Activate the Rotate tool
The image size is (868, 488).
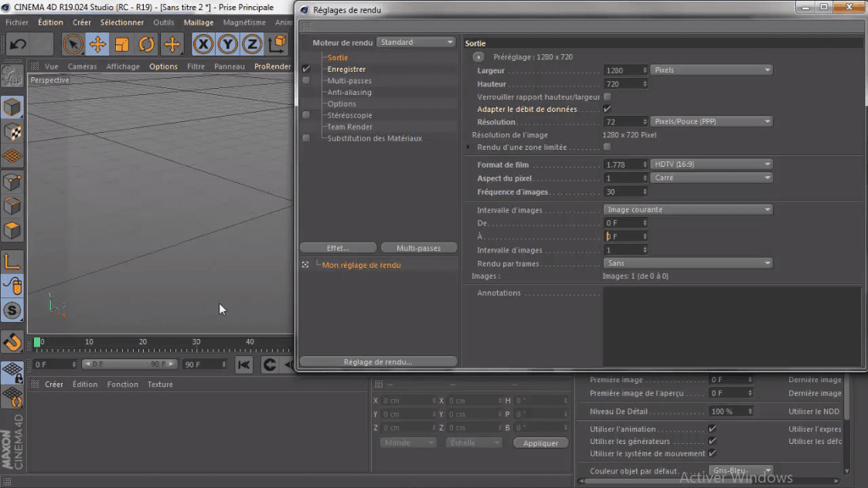147,44
